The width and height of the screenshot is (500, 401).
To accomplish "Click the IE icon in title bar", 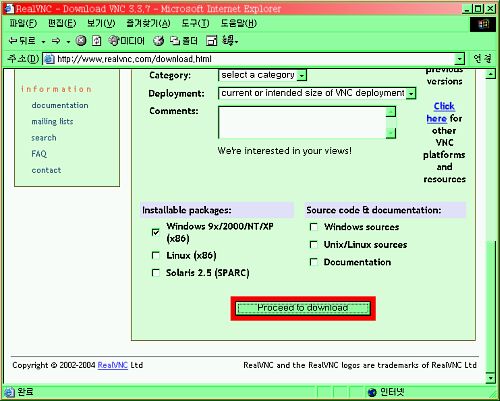I will point(9,8).
